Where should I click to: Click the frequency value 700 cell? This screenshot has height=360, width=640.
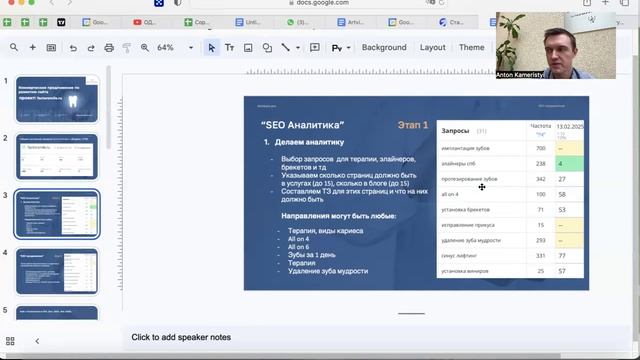pyautogui.click(x=540, y=148)
